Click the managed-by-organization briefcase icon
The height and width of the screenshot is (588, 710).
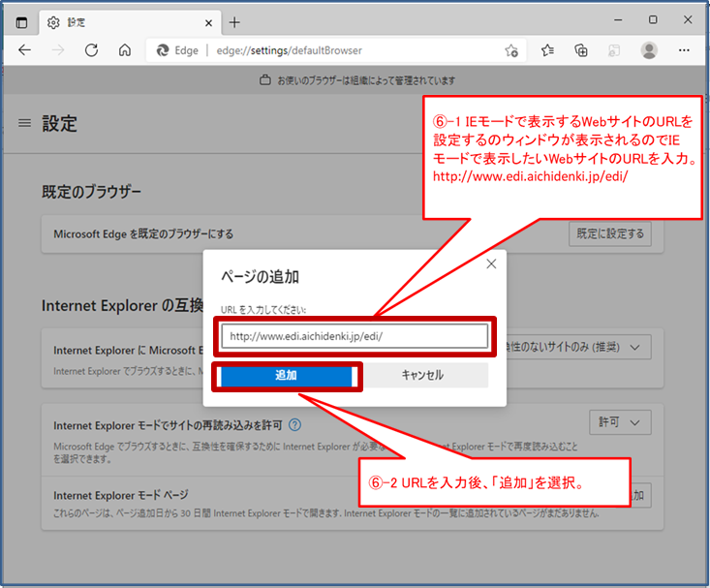click(264, 80)
